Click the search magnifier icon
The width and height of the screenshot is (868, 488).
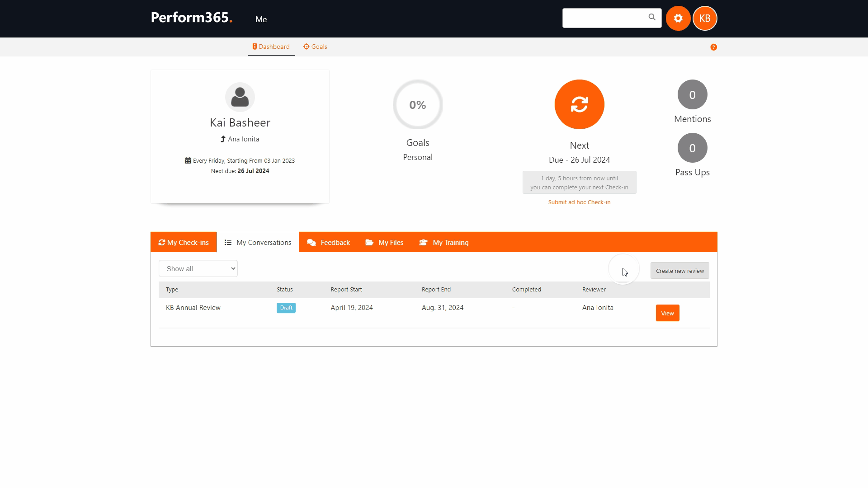[651, 17]
